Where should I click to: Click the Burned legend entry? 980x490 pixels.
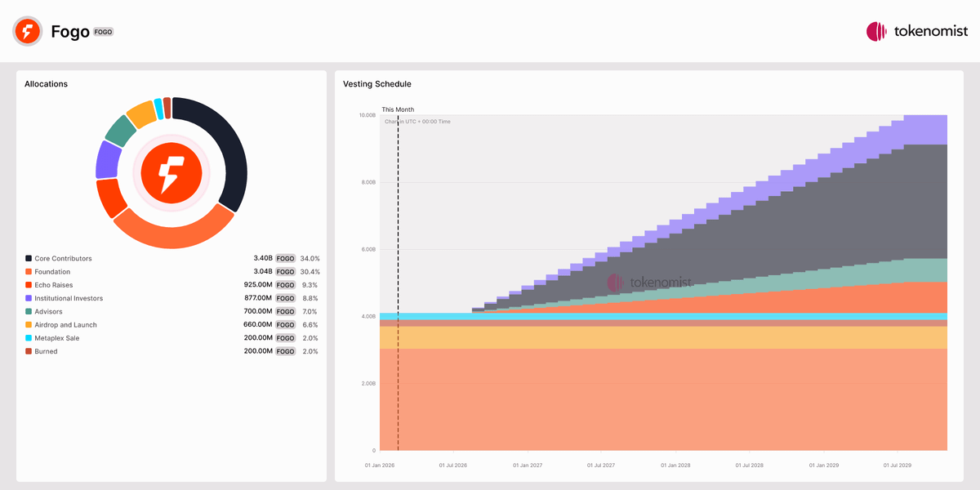[46, 351]
